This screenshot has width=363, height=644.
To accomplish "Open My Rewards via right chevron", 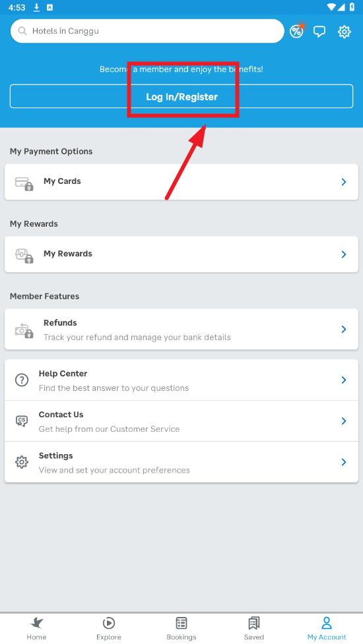I will tap(344, 254).
